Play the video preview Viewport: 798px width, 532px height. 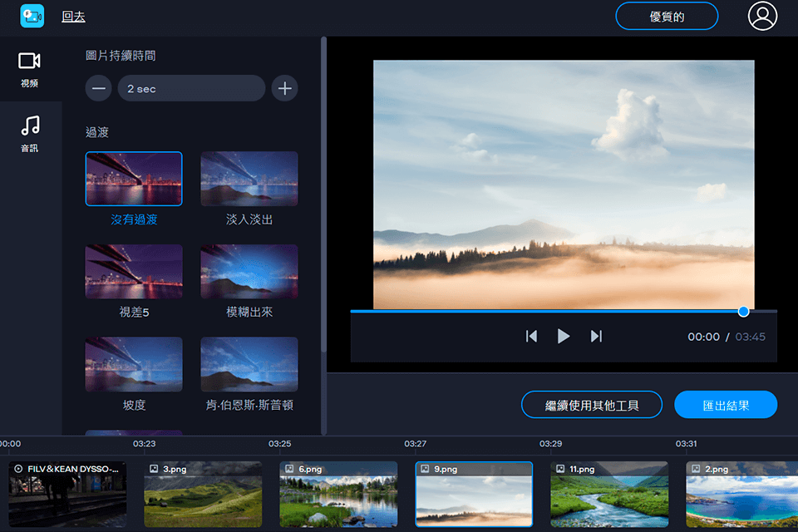(x=564, y=337)
